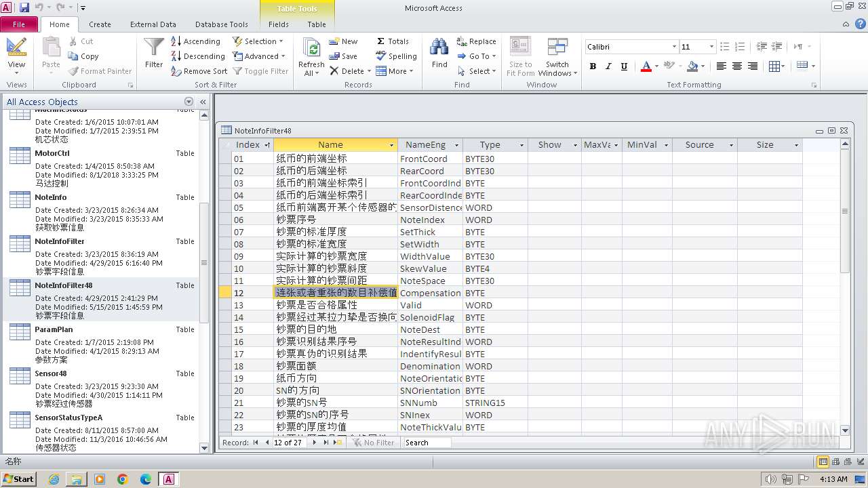Screen dimensions: 868x488
Task: Create a New record
Action: tap(343, 41)
